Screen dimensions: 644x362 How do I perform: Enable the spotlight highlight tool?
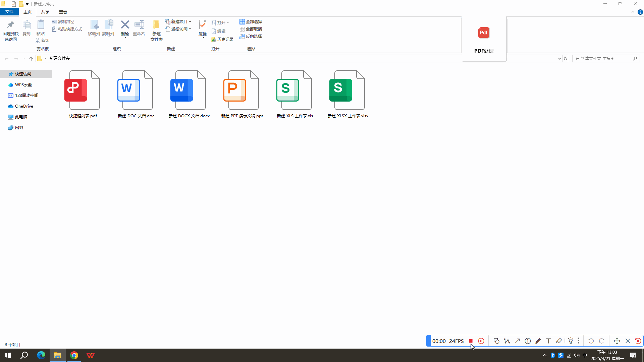571,341
